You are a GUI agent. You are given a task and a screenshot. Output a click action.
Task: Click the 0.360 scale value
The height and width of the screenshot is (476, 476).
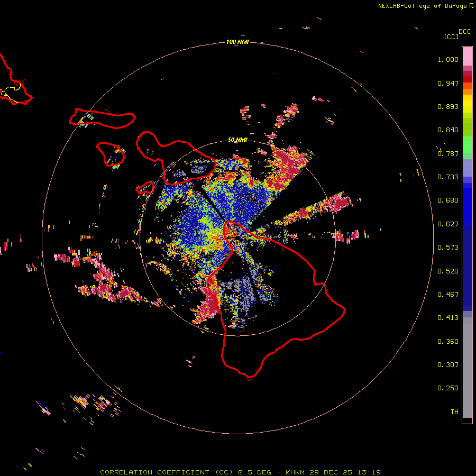[448, 342]
